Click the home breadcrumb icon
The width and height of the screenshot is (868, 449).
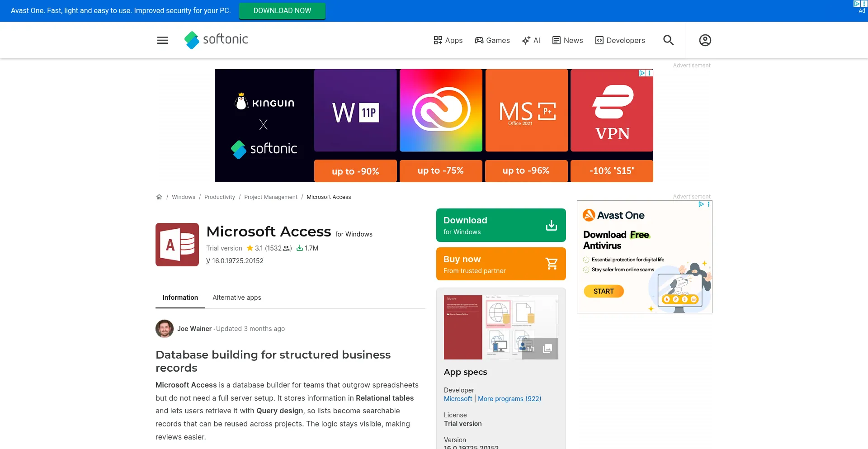pyautogui.click(x=159, y=197)
